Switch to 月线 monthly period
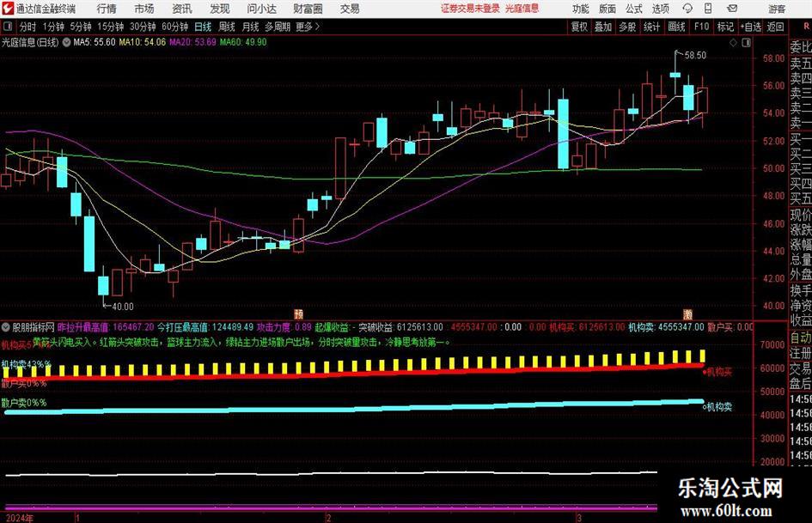 click(x=250, y=27)
